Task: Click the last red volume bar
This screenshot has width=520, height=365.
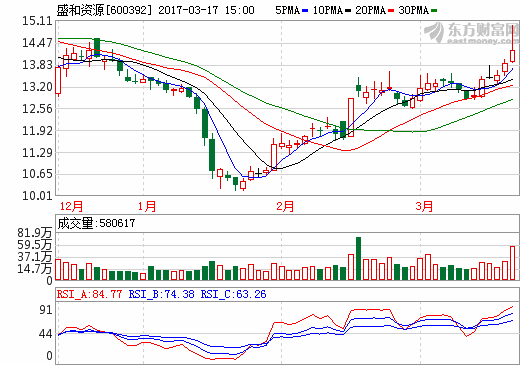Action: coord(513,263)
